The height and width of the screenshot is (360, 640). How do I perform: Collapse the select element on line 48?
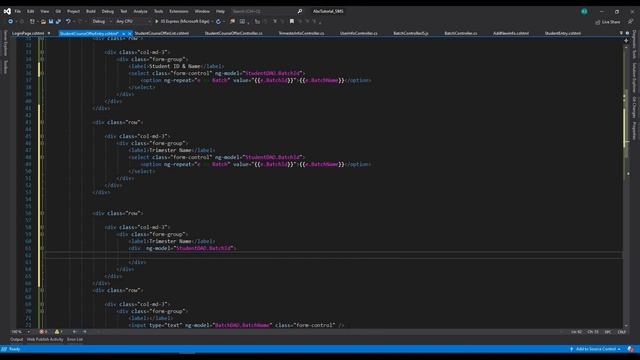42,157
